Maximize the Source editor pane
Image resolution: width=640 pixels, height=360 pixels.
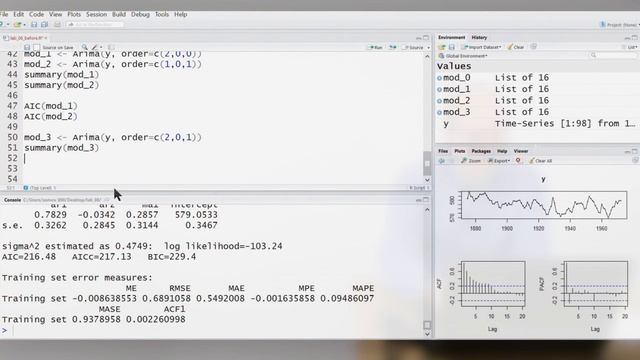click(x=426, y=38)
